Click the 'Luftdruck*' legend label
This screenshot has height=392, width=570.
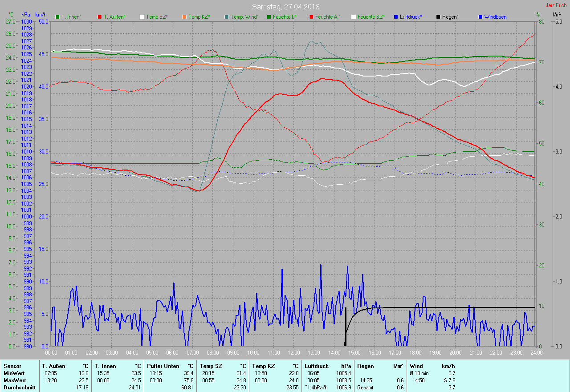411,17
